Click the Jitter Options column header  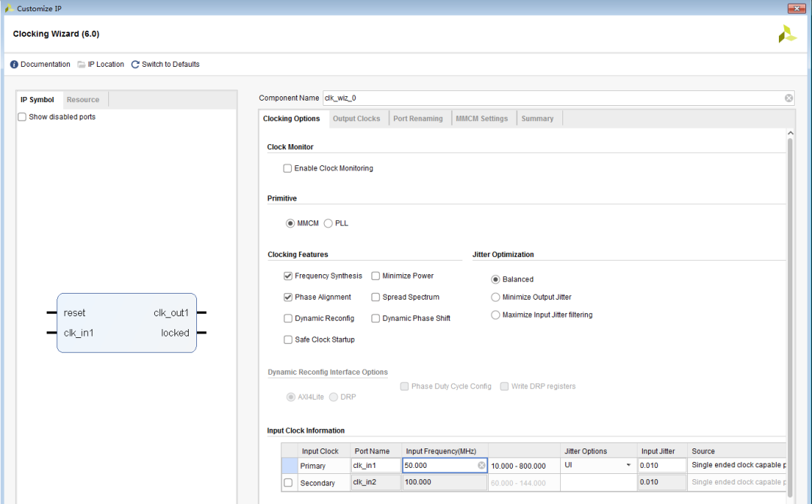pyautogui.click(x=598, y=451)
